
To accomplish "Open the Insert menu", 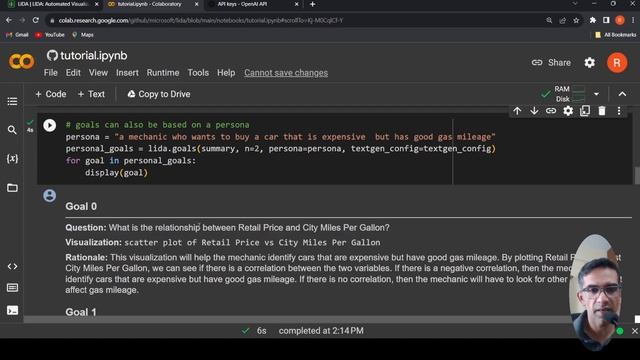I will 127,73.
